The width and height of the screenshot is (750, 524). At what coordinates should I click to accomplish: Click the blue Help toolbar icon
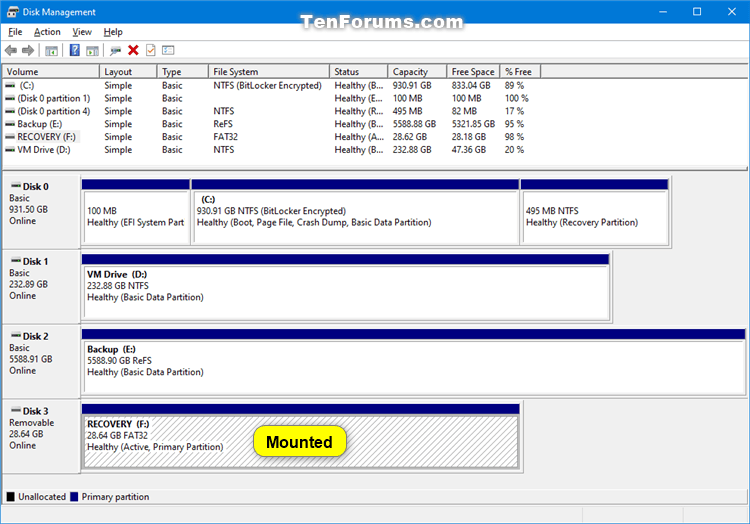[x=75, y=50]
